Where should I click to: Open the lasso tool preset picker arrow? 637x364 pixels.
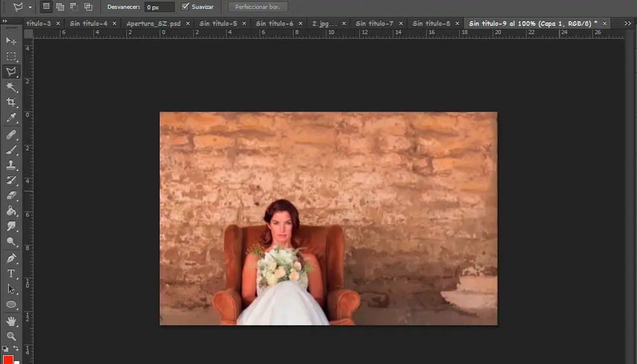click(30, 7)
